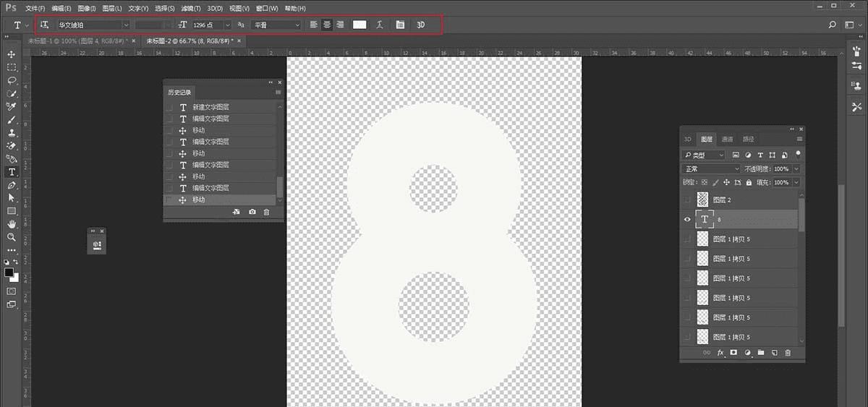The width and height of the screenshot is (868, 407).
Task: Click the text color swatch in options bar
Action: [x=359, y=25]
